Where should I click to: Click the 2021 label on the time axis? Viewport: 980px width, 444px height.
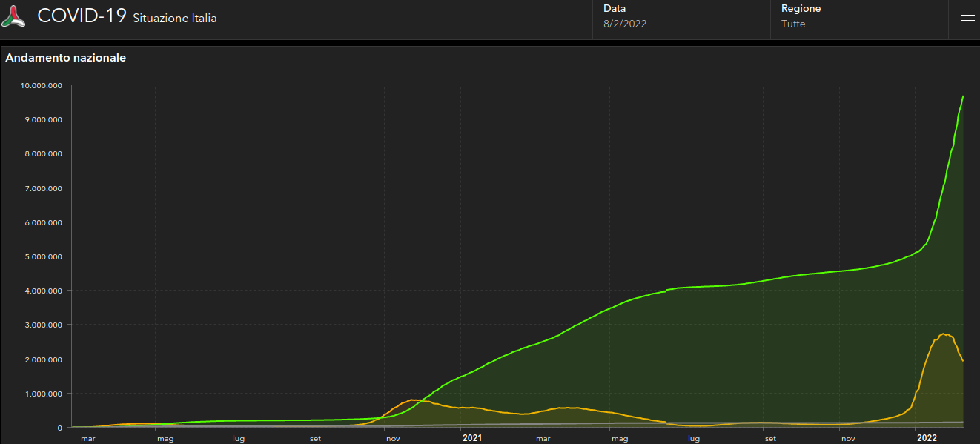(x=472, y=438)
